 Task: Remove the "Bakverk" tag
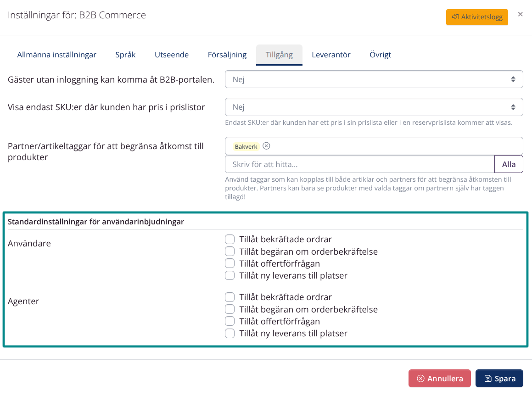point(266,146)
